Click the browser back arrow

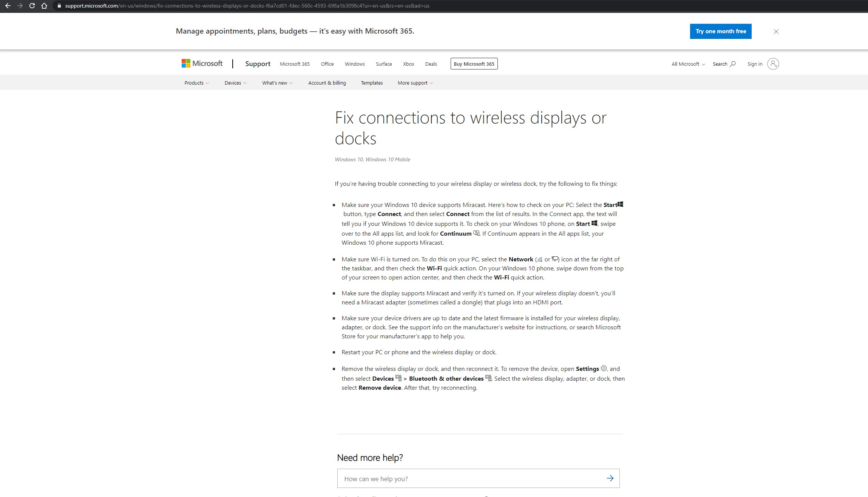8,6
